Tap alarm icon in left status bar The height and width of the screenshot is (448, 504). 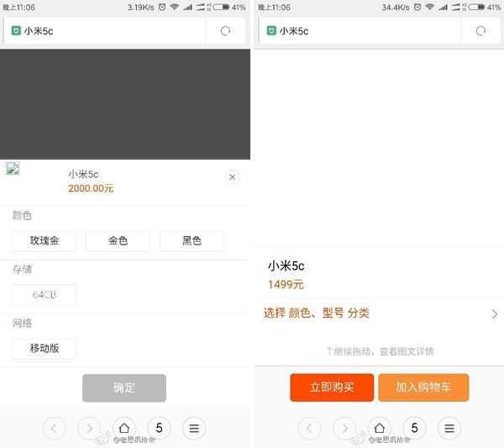(x=162, y=7)
